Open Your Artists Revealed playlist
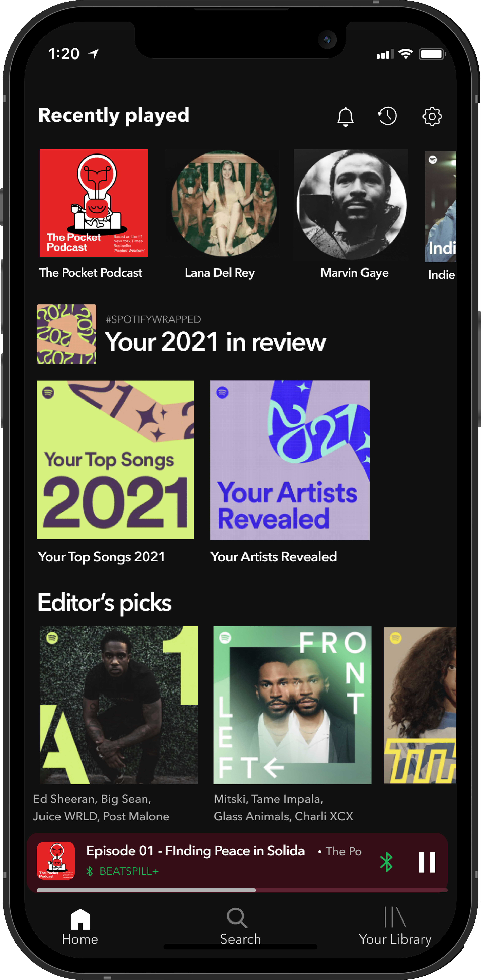 (x=290, y=460)
